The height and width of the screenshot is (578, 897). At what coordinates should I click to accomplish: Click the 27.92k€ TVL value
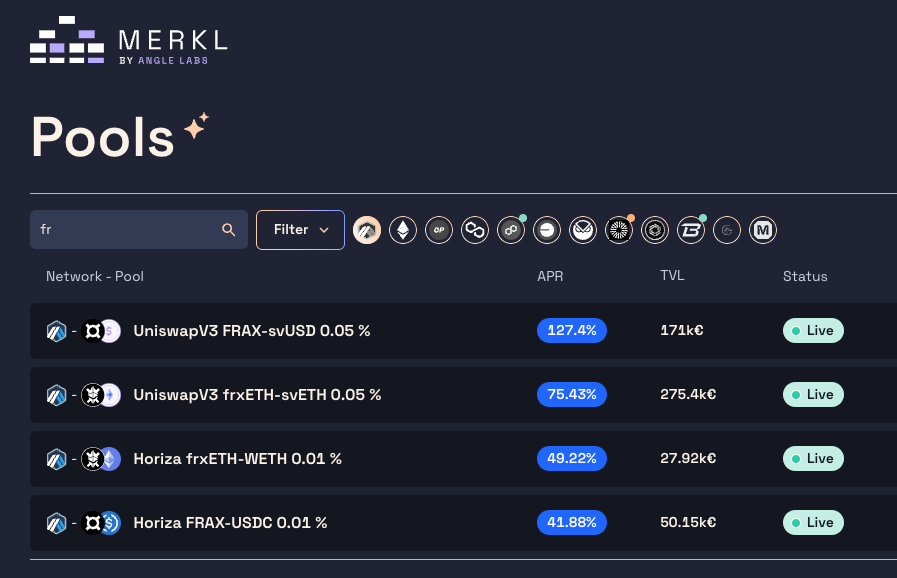pos(688,458)
